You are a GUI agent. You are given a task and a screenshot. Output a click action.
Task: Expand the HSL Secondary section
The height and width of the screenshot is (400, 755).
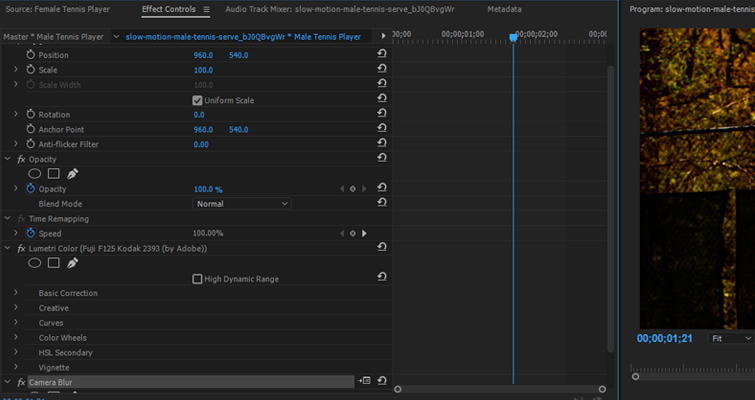(15, 352)
